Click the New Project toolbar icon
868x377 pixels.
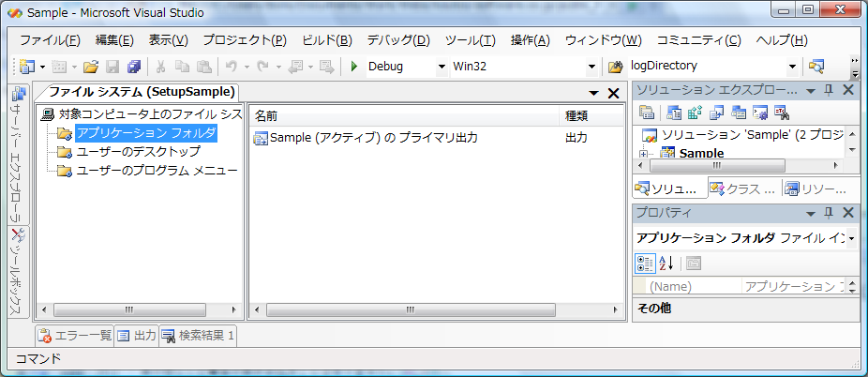click(26, 67)
